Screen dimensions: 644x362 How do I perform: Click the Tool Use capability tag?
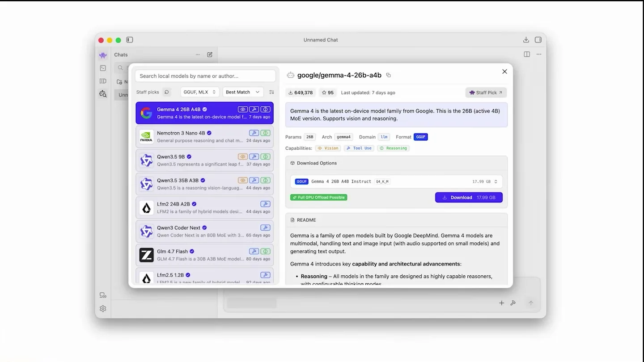pyautogui.click(x=359, y=148)
